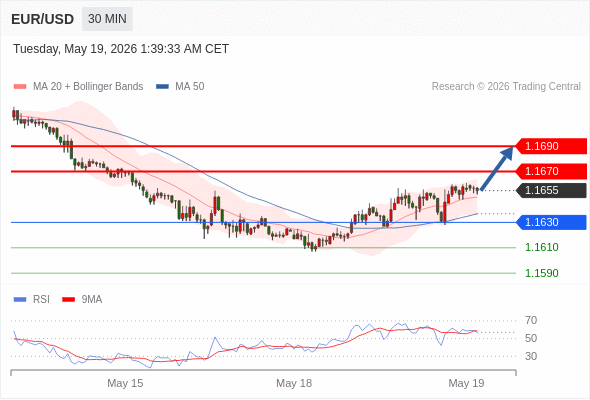Click the MA 50 legend swatch
The width and height of the screenshot is (590, 400).
pos(162,87)
